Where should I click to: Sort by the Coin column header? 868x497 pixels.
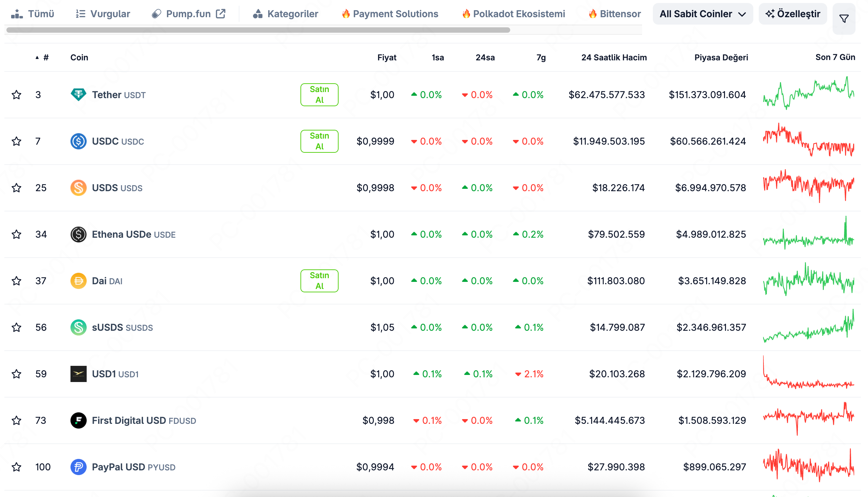[79, 57]
